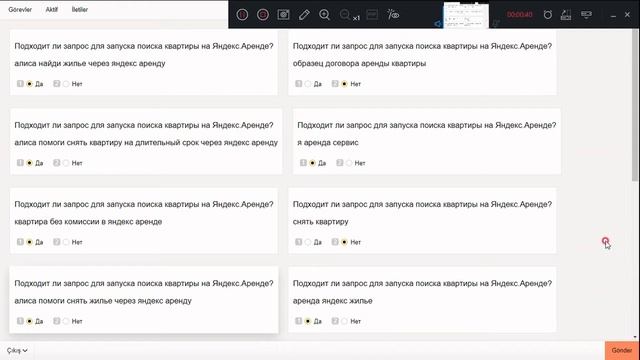Click query text 'квартира без комиссии в яндекс аренде'
The image size is (640, 360).
(x=88, y=222)
